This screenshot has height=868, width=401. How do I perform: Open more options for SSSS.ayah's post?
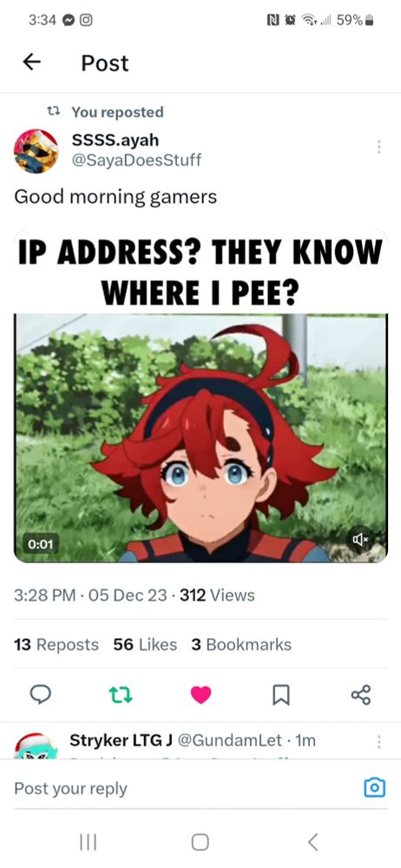pos(378,147)
